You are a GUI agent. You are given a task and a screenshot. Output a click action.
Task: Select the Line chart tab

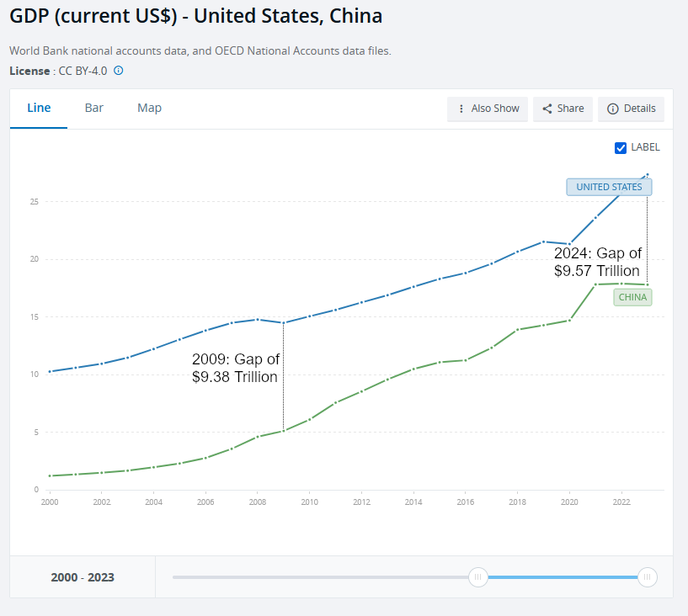(x=39, y=108)
